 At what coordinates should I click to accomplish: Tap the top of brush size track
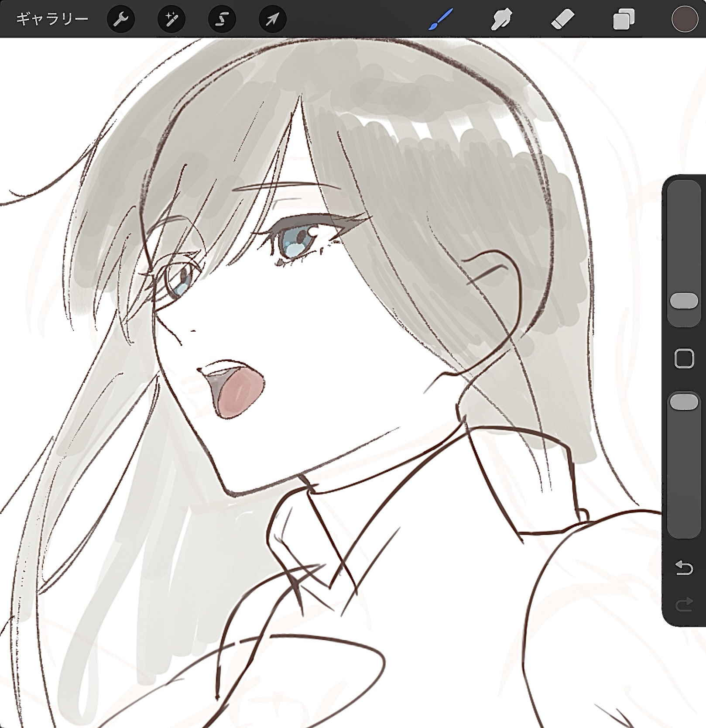pos(684,192)
